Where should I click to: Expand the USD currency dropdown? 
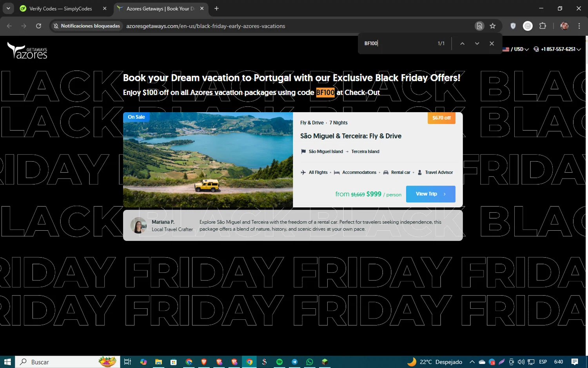point(515,49)
